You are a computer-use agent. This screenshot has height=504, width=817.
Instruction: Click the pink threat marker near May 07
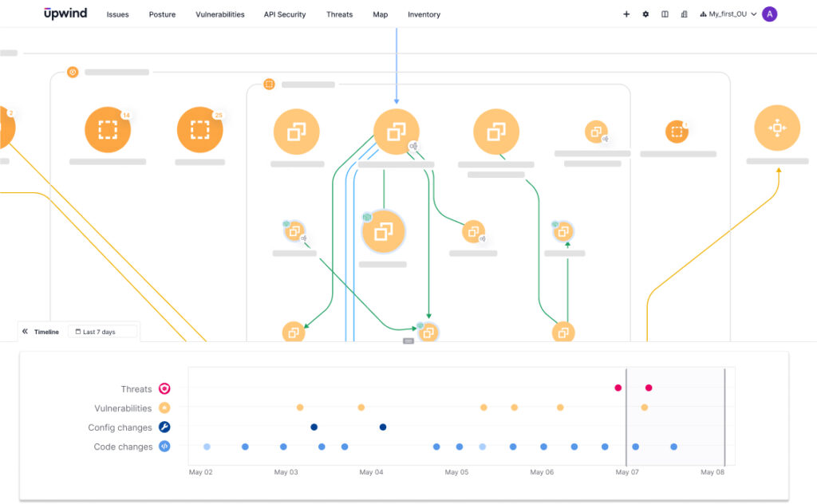click(x=618, y=388)
